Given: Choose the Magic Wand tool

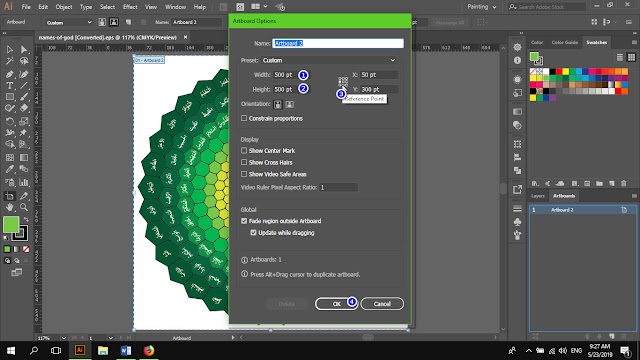Looking at the screenshot, I should tap(10, 61).
